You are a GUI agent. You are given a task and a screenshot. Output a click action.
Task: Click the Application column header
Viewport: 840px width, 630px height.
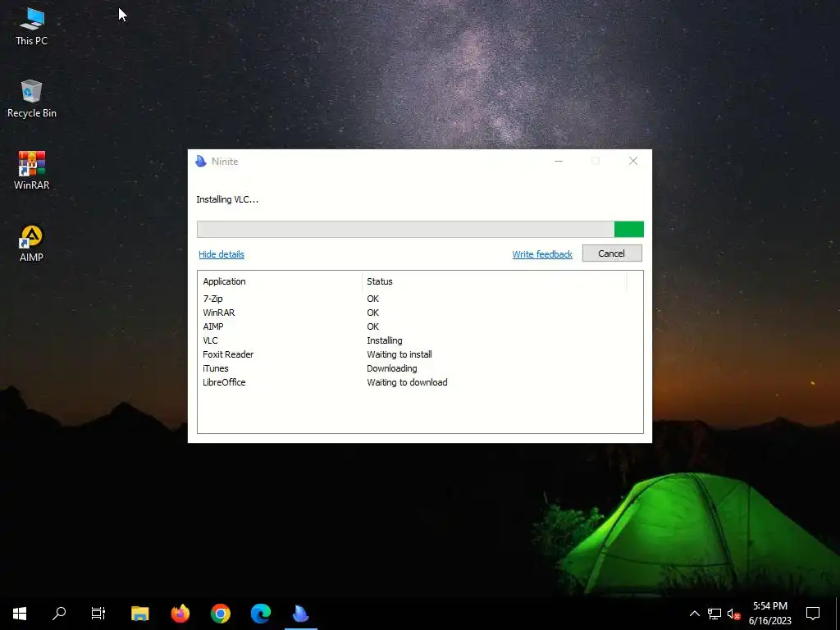click(281, 281)
